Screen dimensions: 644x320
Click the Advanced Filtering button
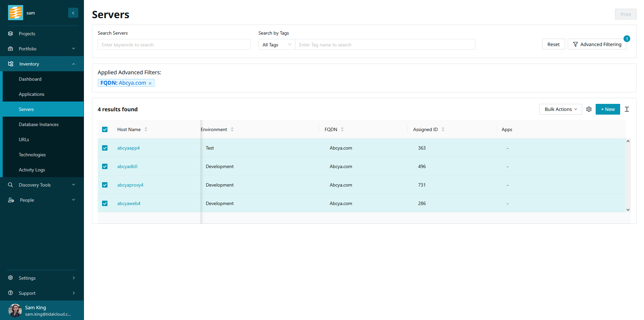coord(597,44)
